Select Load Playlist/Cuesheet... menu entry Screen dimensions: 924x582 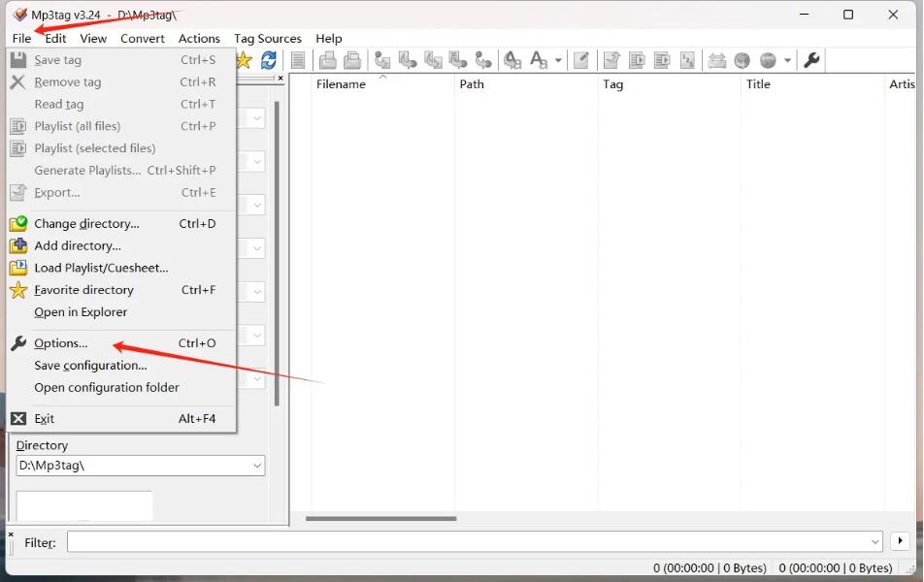coord(121,268)
